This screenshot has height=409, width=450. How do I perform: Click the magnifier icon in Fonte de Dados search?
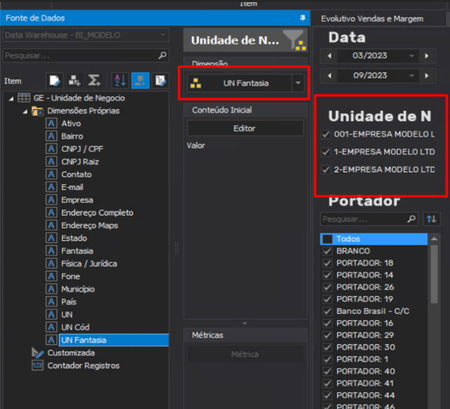click(162, 55)
